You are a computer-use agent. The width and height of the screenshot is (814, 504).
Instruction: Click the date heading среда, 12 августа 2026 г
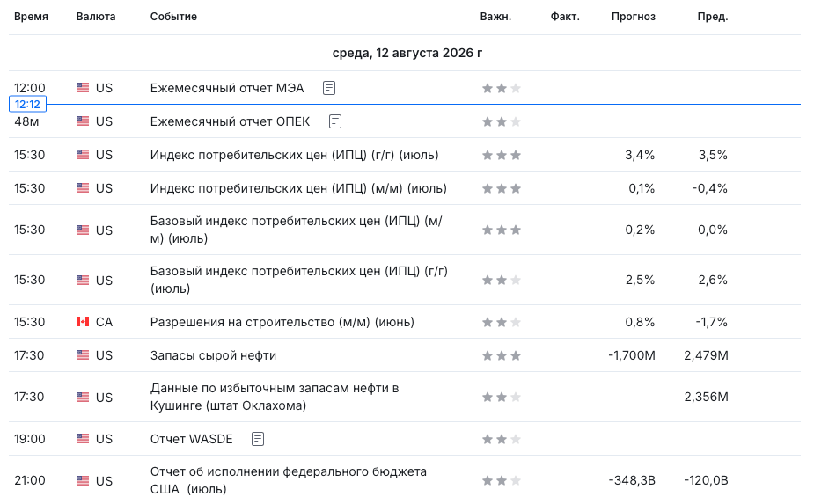[407, 53]
